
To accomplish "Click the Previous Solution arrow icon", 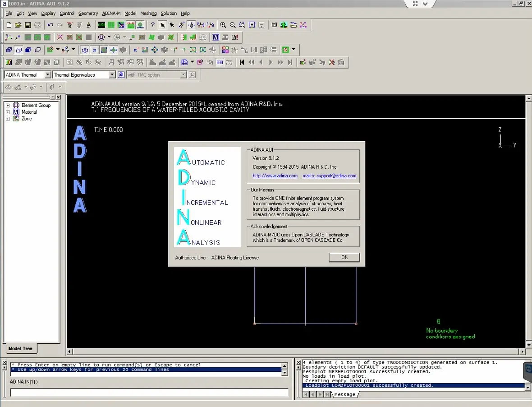I will 261,62.
